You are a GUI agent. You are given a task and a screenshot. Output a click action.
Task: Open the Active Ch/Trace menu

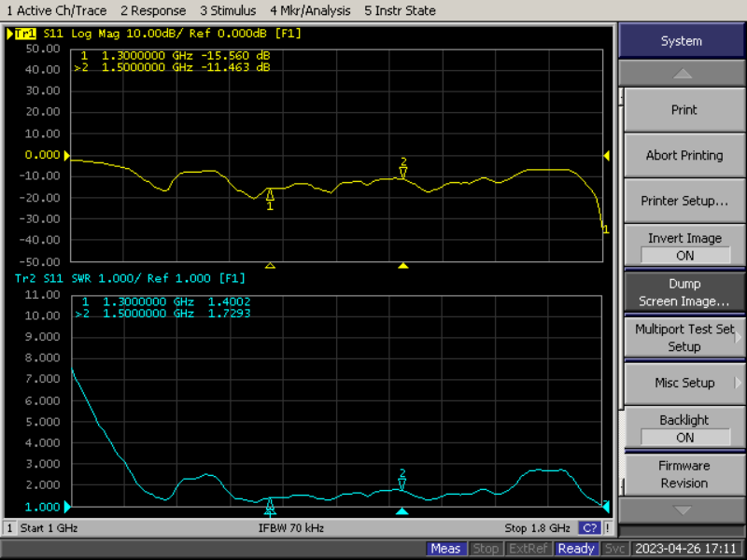56,10
